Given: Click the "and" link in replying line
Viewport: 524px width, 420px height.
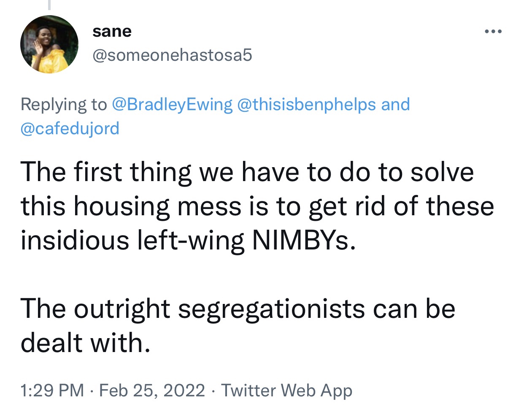Looking at the screenshot, I should click(395, 104).
